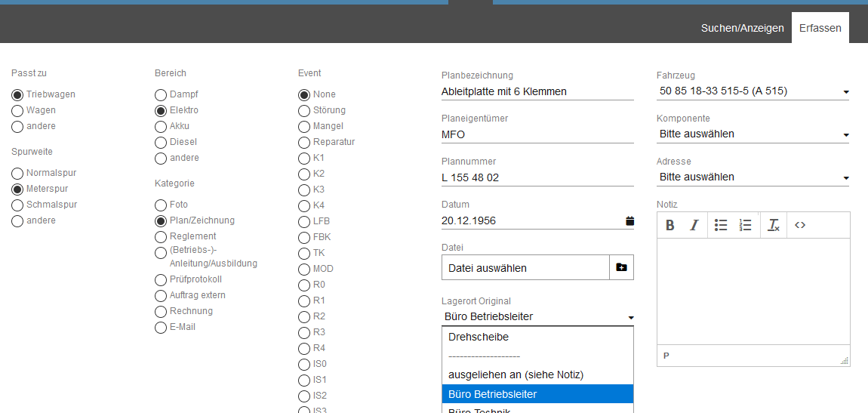Choose Rechnung category option
The image size is (868, 413).
pyautogui.click(x=161, y=311)
